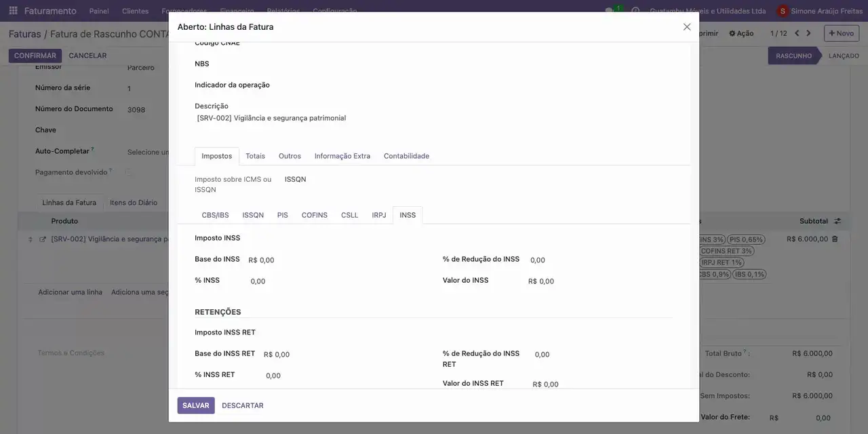868x434 pixels.
Task: Select the LANÇADO status stage
Action: pos(844,56)
